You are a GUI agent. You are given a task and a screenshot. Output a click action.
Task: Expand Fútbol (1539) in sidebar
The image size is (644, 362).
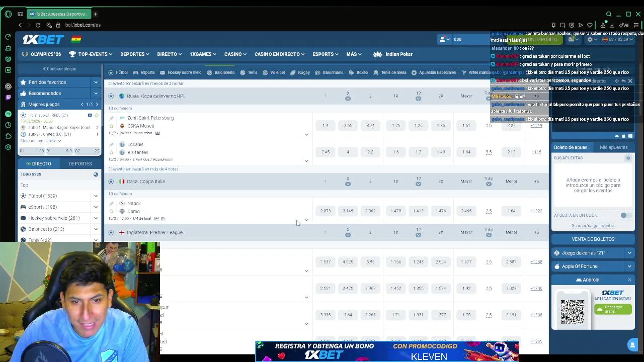tap(96, 196)
